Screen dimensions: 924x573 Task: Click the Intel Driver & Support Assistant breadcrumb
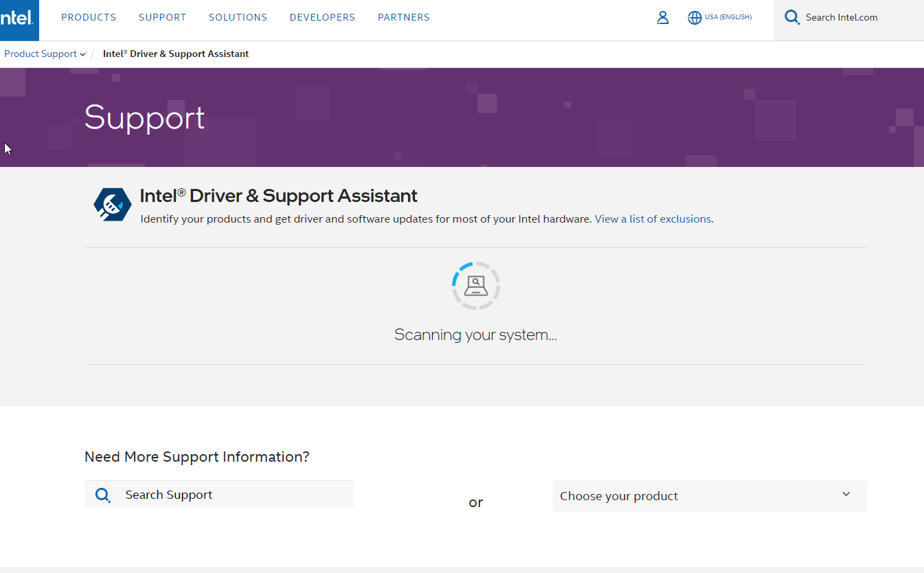tap(175, 54)
